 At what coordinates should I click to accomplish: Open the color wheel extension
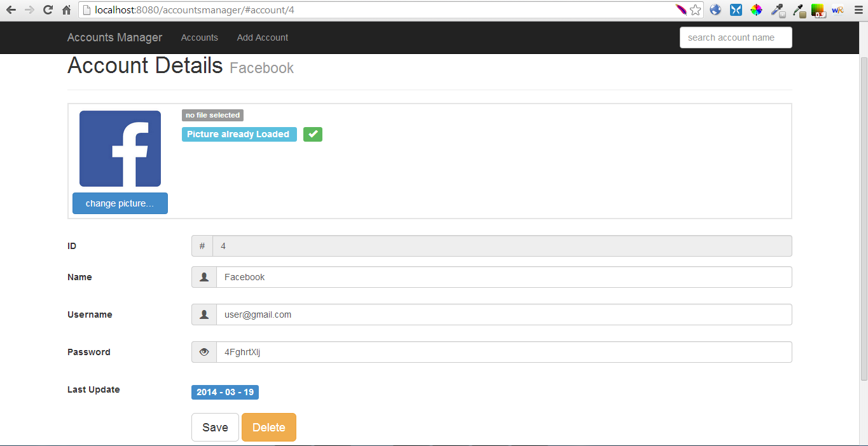756,10
